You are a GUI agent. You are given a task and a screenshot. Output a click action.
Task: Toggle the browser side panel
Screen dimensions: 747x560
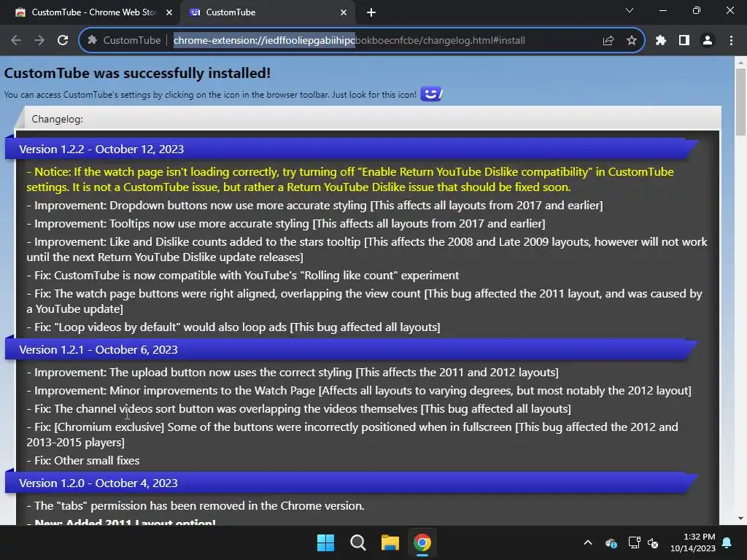(x=684, y=41)
